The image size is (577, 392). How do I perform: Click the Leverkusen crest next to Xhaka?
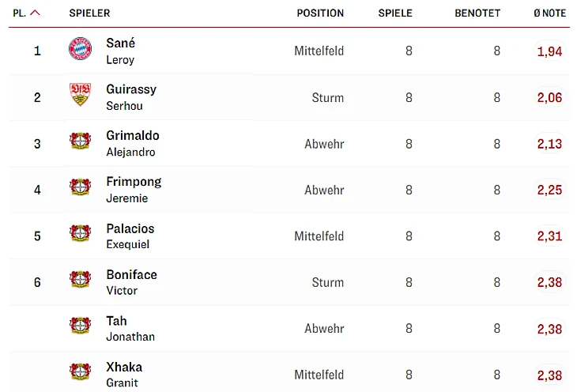click(x=80, y=373)
